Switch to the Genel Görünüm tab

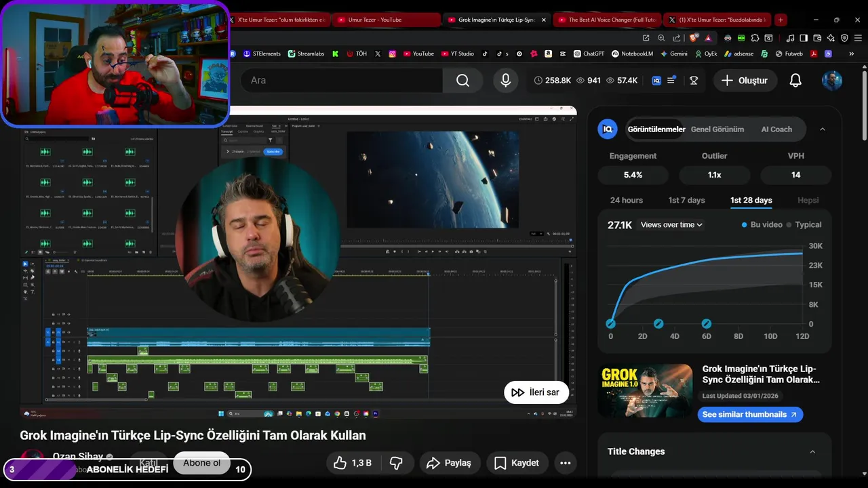(717, 129)
